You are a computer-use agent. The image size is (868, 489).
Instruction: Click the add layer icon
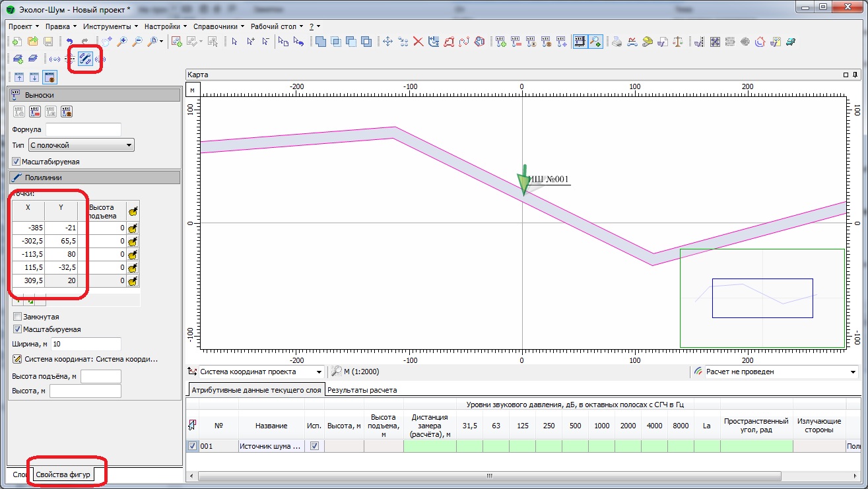pyautogui.click(x=18, y=59)
